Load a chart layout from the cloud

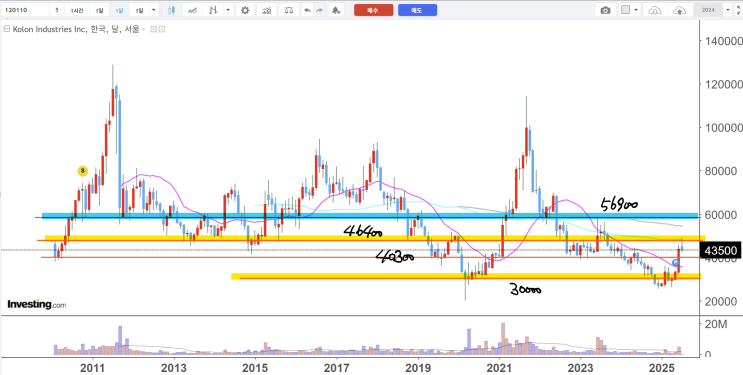pyautogui.click(x=654, y=10)
